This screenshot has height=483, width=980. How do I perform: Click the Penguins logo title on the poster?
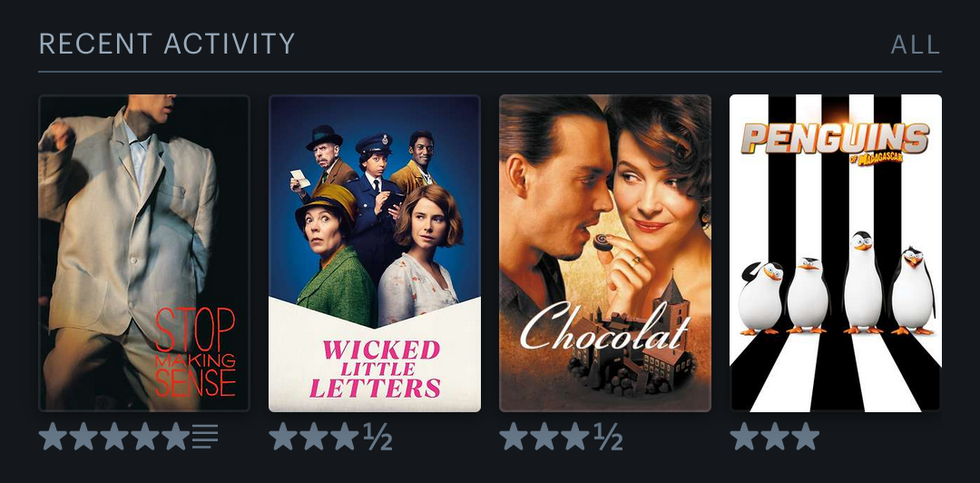point(836,142)
